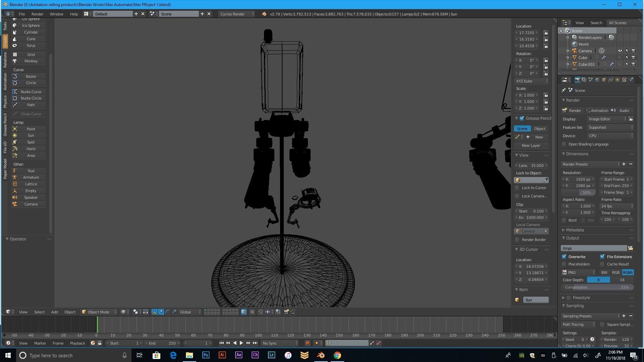Hide the Camera in the outliner
The image size is (644, 362).
[x=620, y=51]
